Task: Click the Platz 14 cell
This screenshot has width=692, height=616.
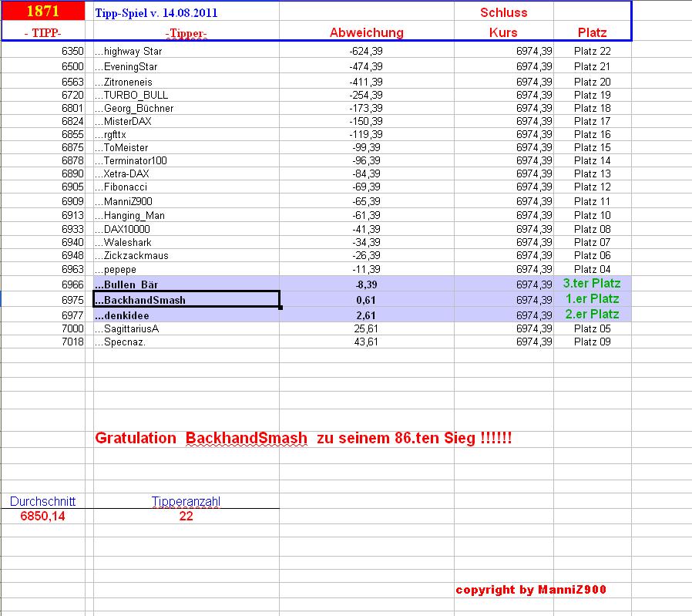Action: (593, 160)
